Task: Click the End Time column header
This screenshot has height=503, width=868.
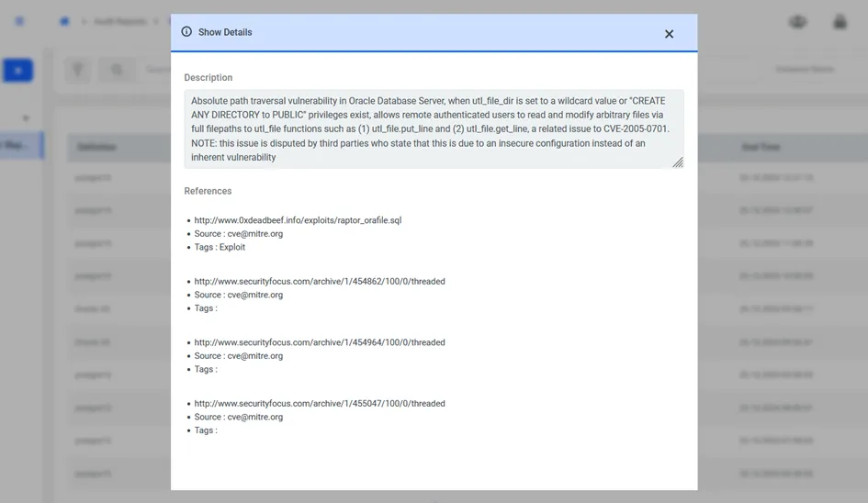Action: point(761,147)
